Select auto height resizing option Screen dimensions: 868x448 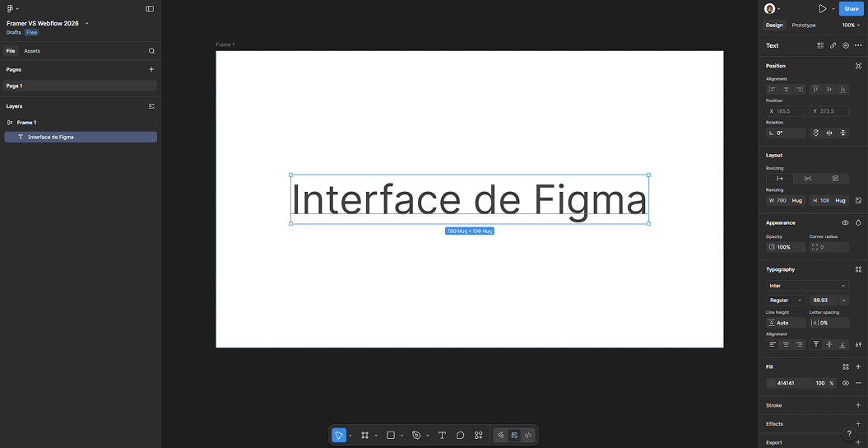coord(808,179)
